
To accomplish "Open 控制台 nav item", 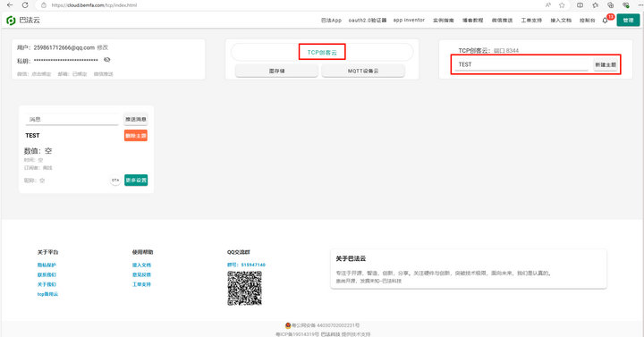I will [x=588, y=21].
